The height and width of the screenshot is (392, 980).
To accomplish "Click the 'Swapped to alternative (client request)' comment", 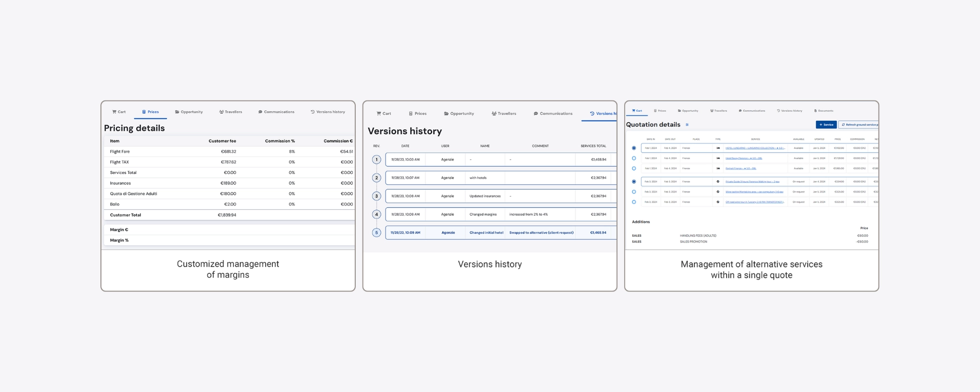I will click(541, 233).
